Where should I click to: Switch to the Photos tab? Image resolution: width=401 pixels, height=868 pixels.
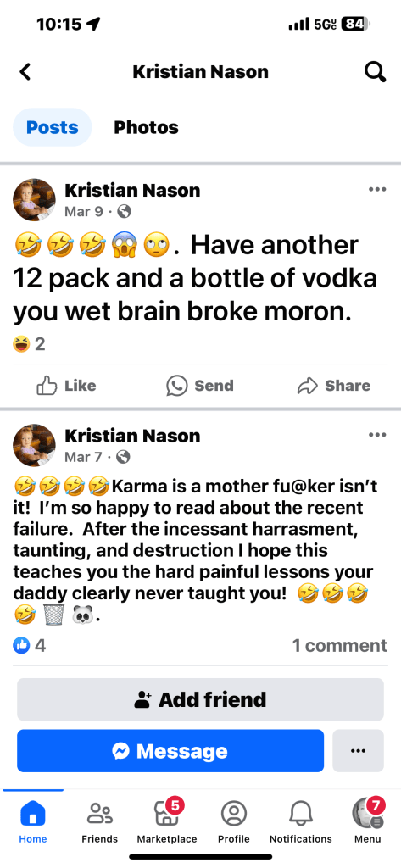click(x=146, y=127)
